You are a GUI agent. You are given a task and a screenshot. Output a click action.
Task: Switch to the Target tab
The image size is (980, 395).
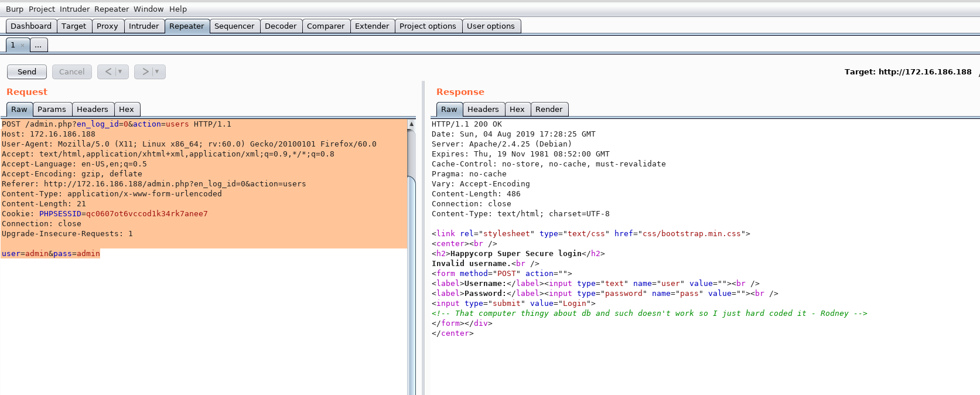coord(74,26)
